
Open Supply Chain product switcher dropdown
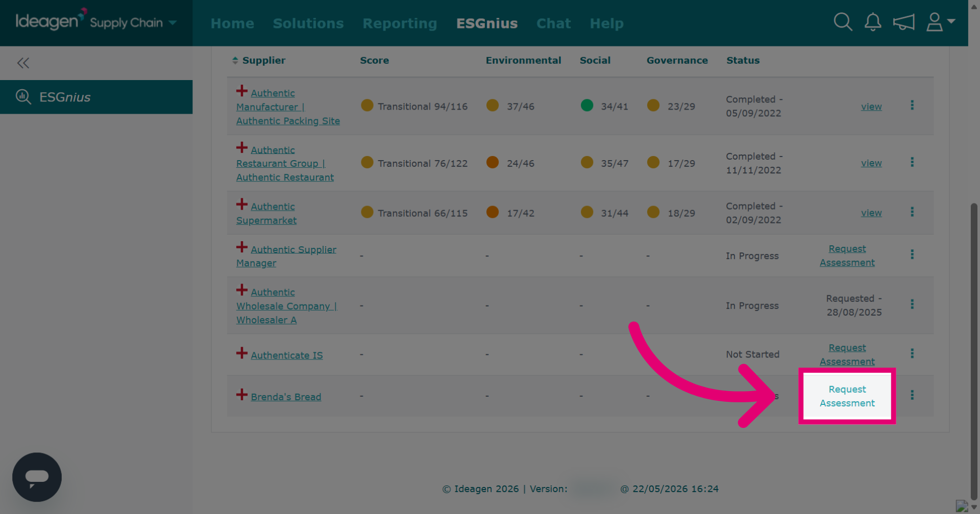click(134, 23)
